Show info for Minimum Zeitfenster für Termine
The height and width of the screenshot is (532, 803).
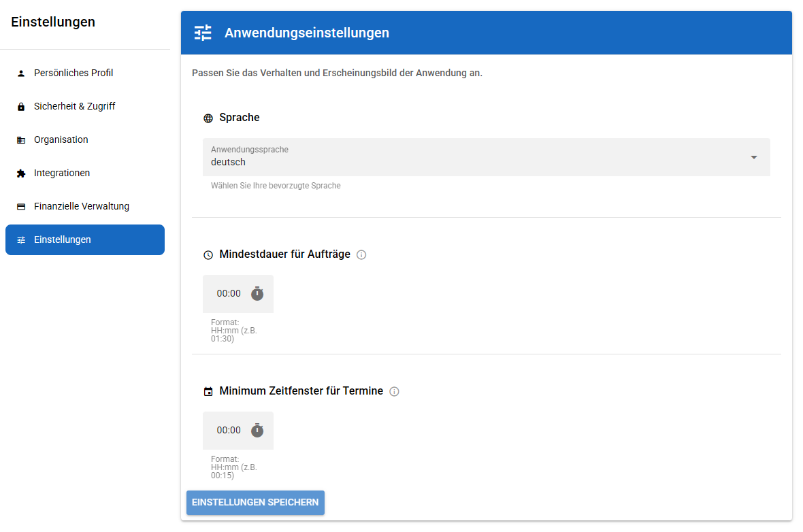[394, 392]
